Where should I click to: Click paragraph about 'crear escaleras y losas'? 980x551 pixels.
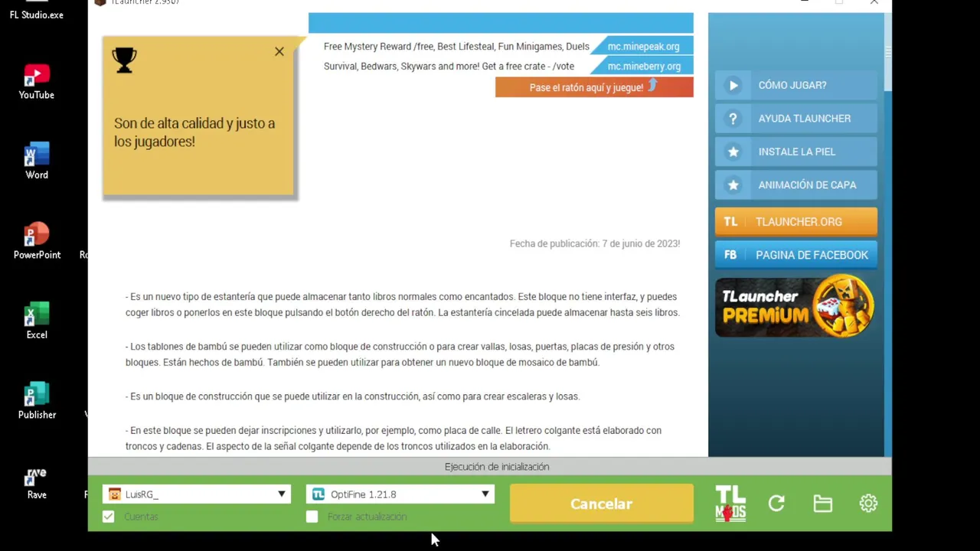[x=353, y=396]
